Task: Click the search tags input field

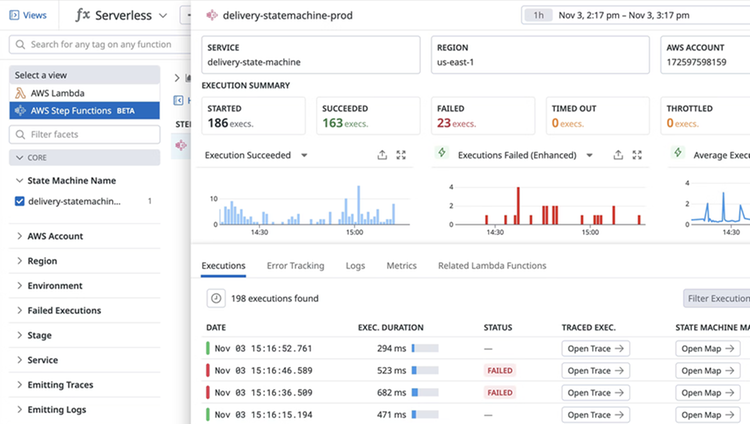Action: (x=100, y=45)
